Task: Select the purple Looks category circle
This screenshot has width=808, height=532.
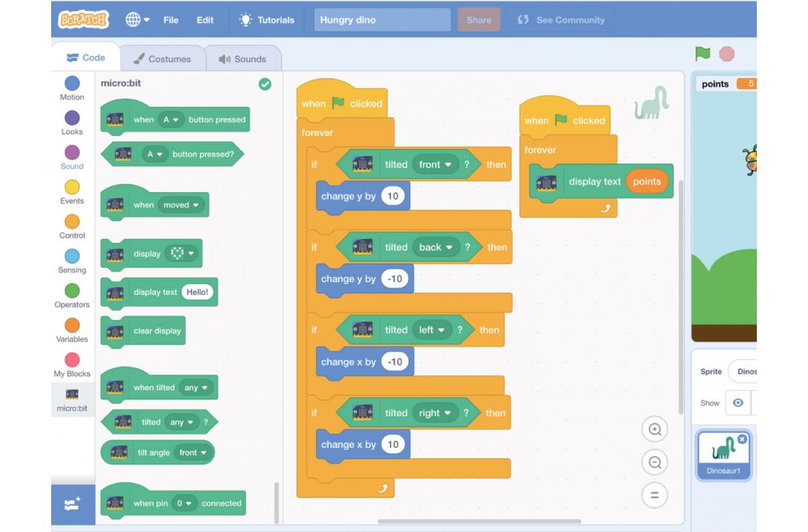Action: 72,118
